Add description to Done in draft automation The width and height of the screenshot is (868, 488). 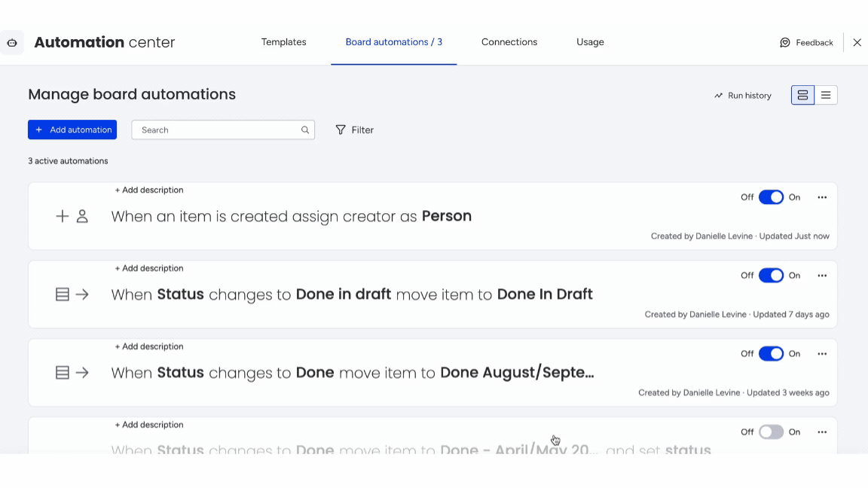[x=149, y=268]
